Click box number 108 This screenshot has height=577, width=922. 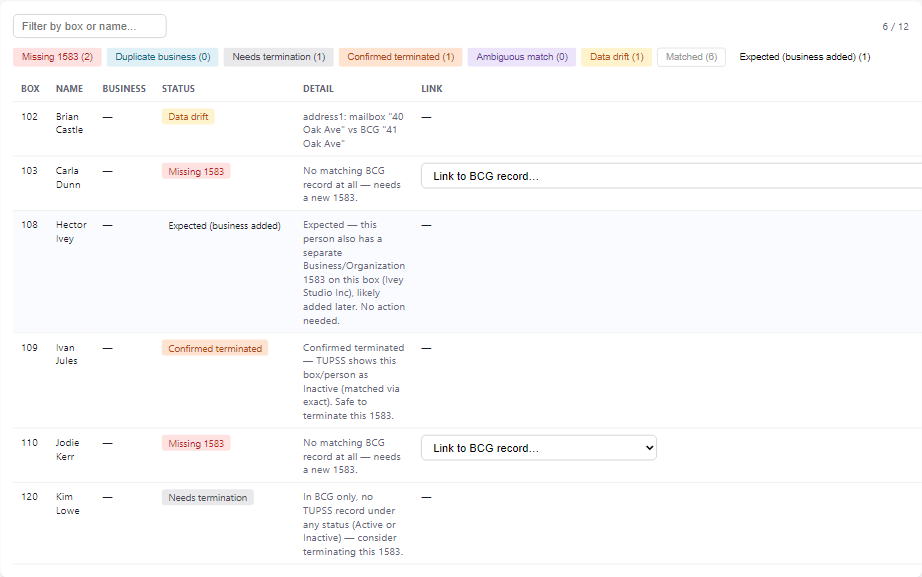29,225
